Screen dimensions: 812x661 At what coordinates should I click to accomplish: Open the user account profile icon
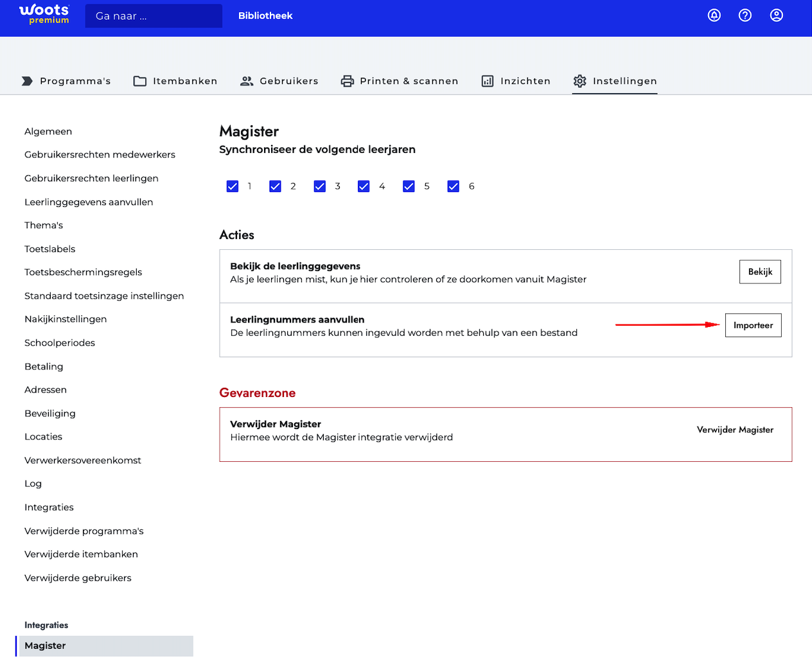pos(777,15)
